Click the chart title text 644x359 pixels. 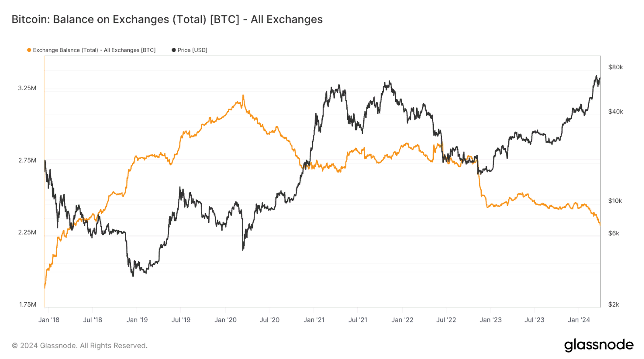[x=167, y=19]
